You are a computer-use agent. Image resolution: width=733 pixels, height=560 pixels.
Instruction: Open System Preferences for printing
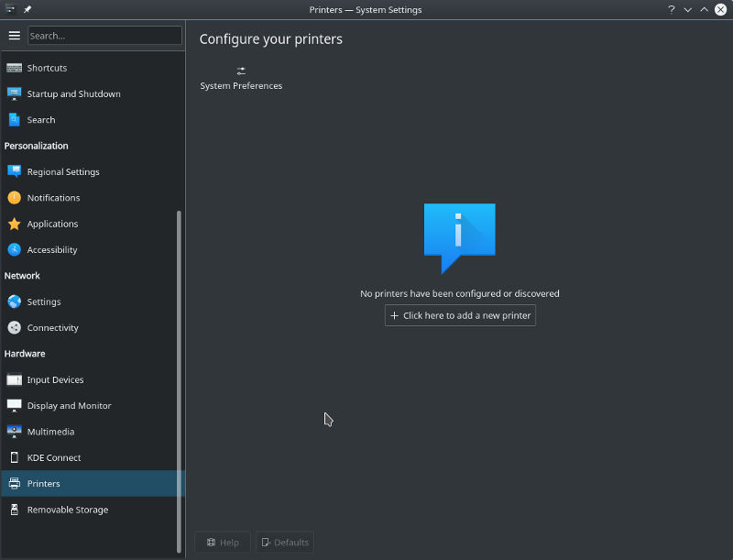[240, 76]
